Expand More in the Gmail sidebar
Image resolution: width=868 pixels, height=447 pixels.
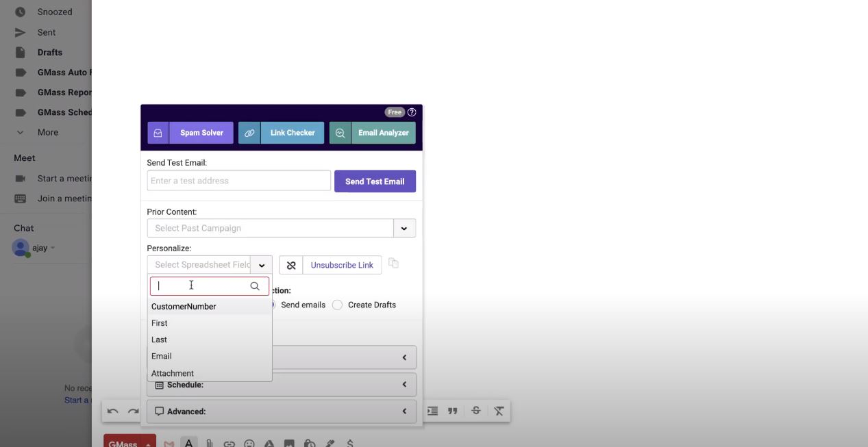click(47, 132)
